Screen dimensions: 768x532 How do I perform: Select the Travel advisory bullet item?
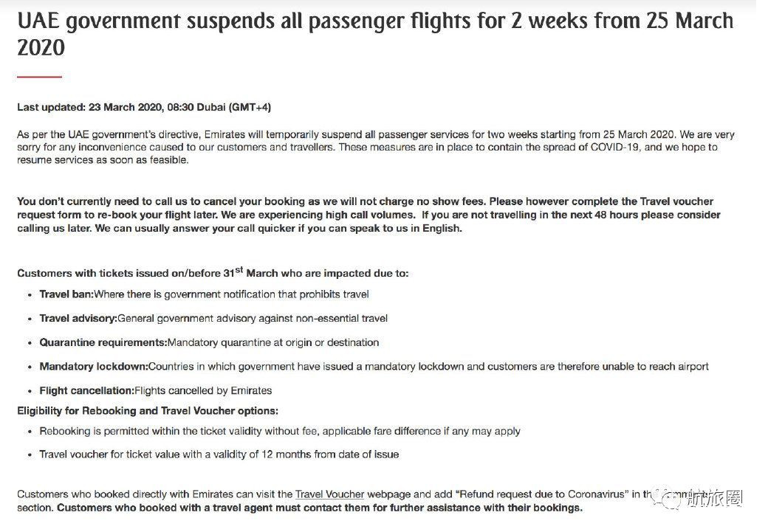click(x=213, y=318)
